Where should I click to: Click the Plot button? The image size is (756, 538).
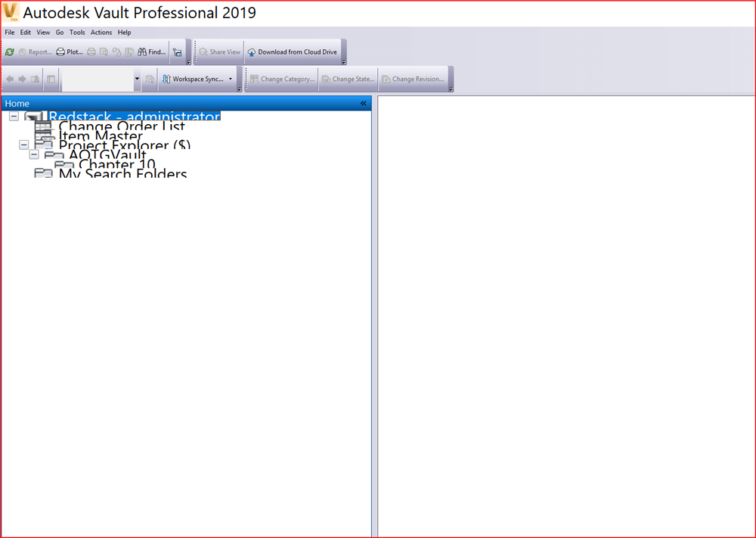click(70, 51)
